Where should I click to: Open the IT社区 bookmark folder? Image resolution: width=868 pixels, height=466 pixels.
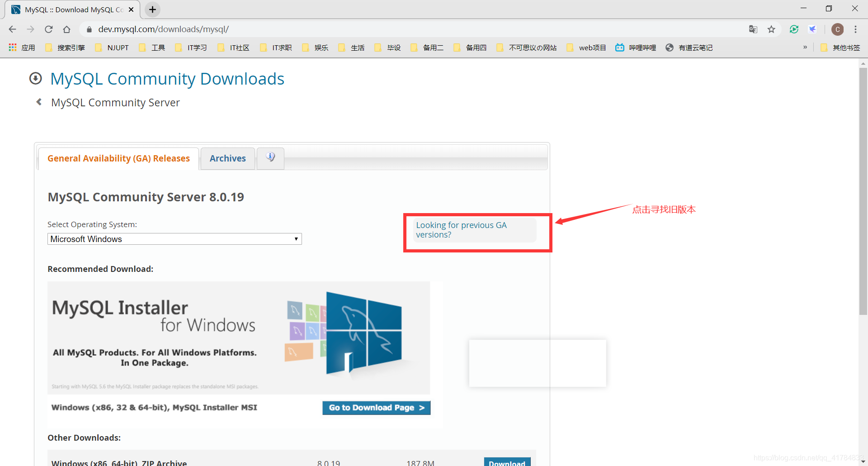[x=233, y=48]
